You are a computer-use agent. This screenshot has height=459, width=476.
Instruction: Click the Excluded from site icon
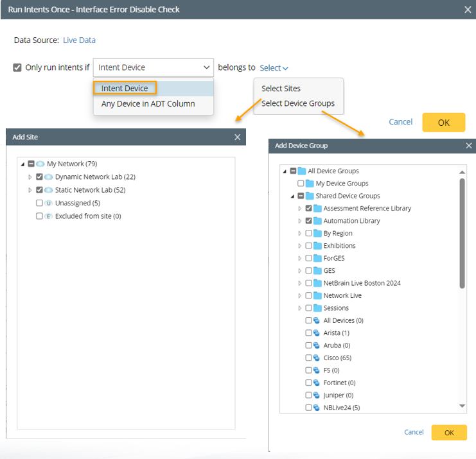(x=49, y=216)
